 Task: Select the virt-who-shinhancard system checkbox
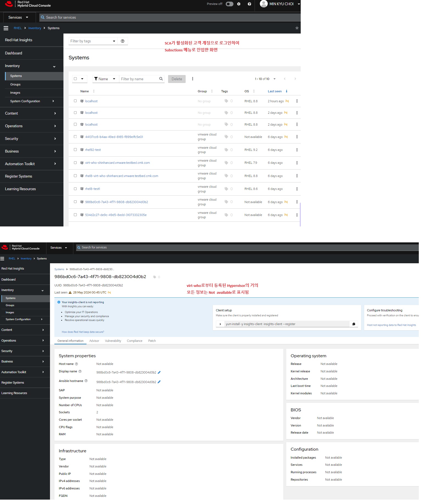click(75, 163)
